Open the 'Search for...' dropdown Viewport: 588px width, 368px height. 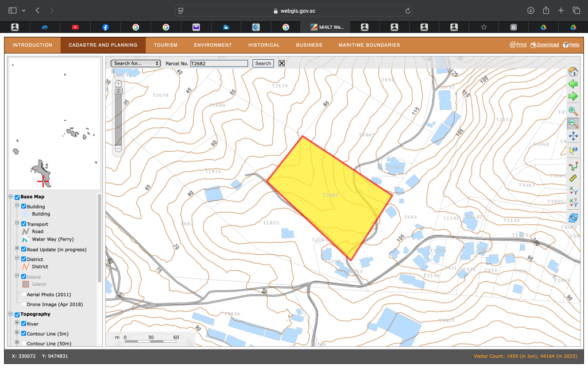tap(136, 63)
